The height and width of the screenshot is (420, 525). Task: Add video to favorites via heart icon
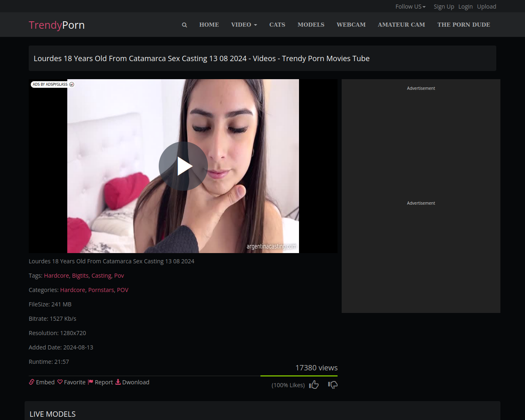pyautogui.click(x=60, y=382)
